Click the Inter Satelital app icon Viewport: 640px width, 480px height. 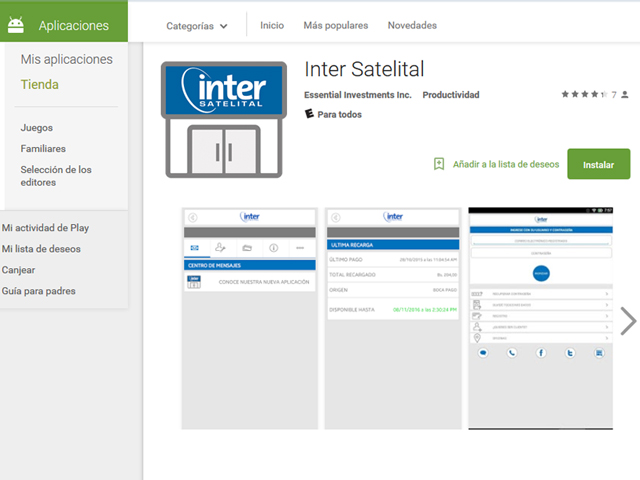[x=224, y=120]
